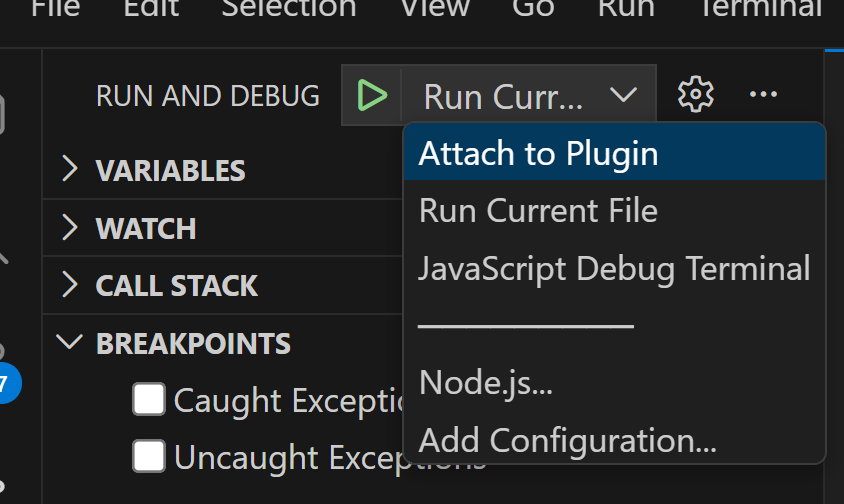Open the More Actions ellipsis menu
Viewport: 844px width, 504px height.
763,95
